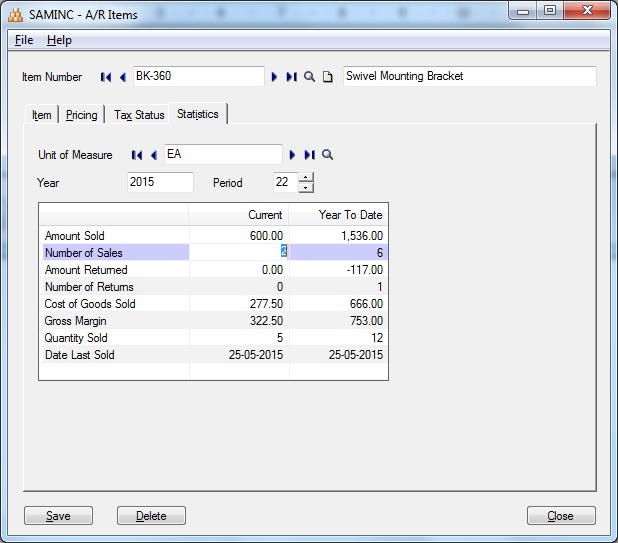This screenshot has width=618, height=543.
Task: Switch to the Pricing tab
Action: 82,115
